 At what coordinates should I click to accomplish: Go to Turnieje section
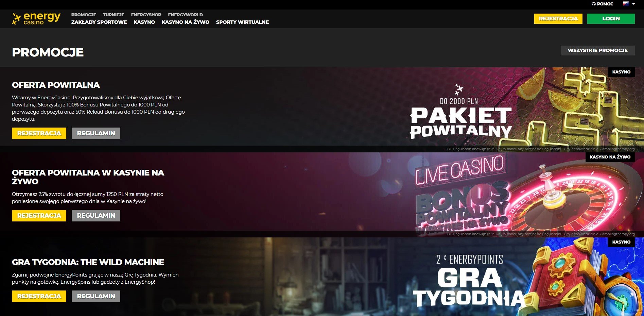click(x=114, y=15)
